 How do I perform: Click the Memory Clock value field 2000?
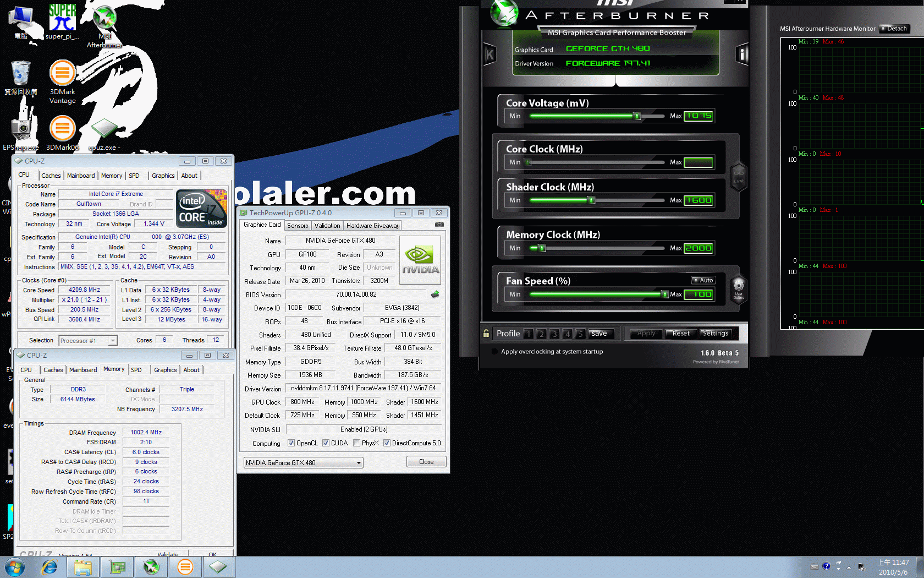coord(698,248)
